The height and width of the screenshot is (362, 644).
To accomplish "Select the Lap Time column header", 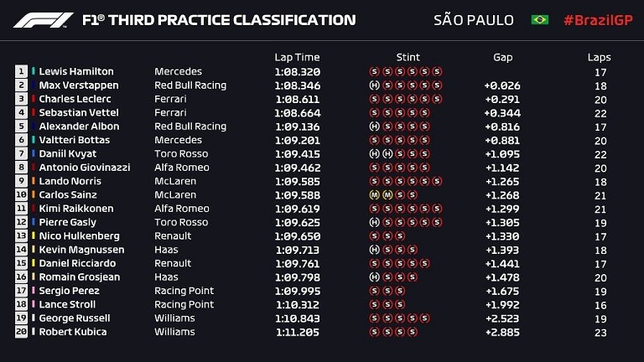I will (297, 58).
